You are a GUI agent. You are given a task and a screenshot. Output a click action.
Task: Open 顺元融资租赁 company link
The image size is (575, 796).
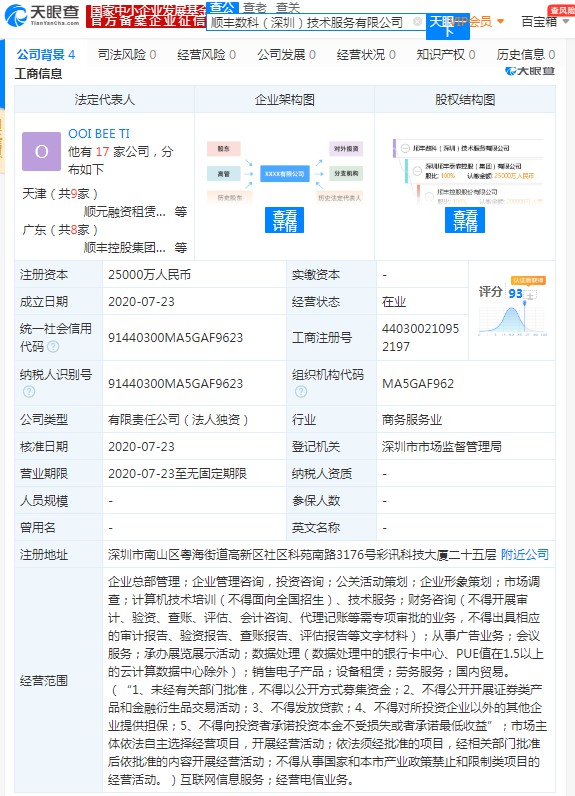pyautogui.click(x=125, y=212)
